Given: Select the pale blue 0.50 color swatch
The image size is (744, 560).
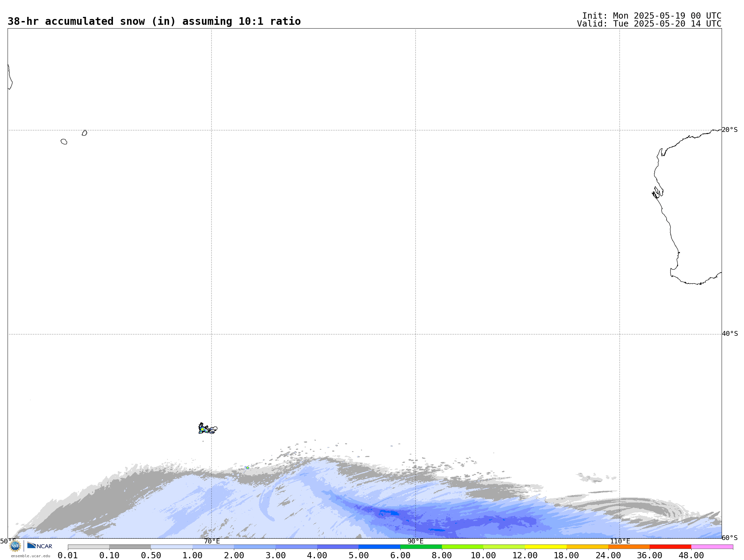Looking at the screenshot, I should click(172, 547).
